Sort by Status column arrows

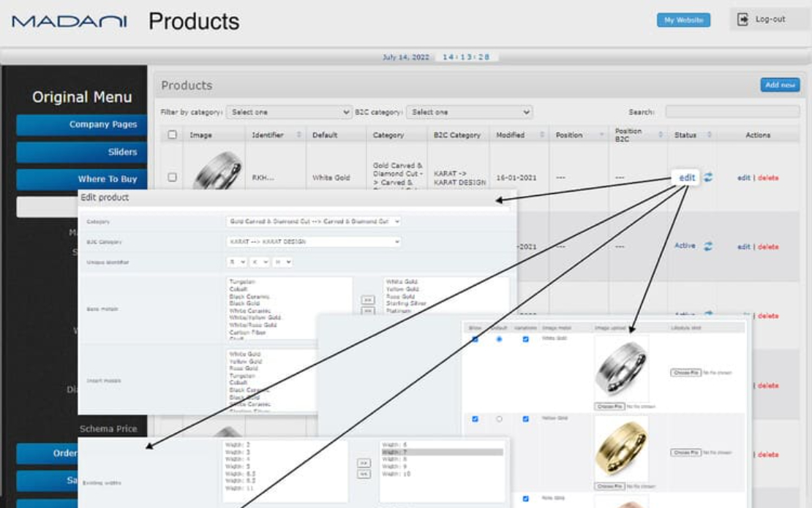pyautogui.click(x=709, y=134)
